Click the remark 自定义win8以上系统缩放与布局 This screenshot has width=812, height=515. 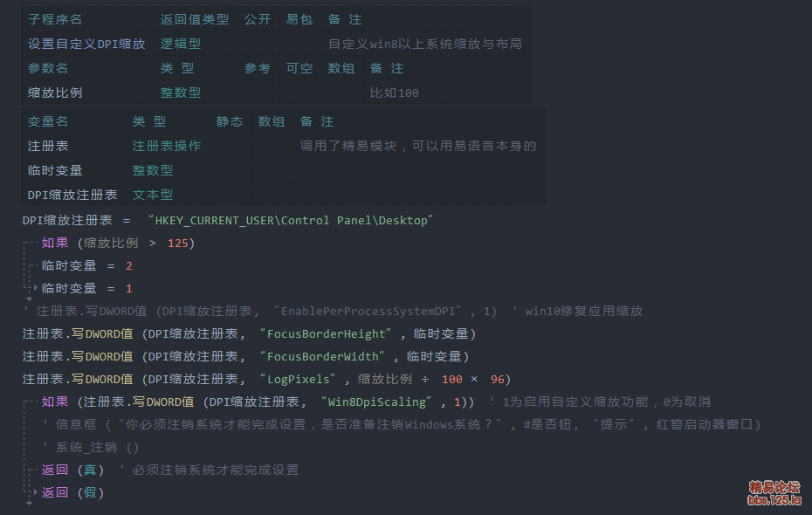425,44
